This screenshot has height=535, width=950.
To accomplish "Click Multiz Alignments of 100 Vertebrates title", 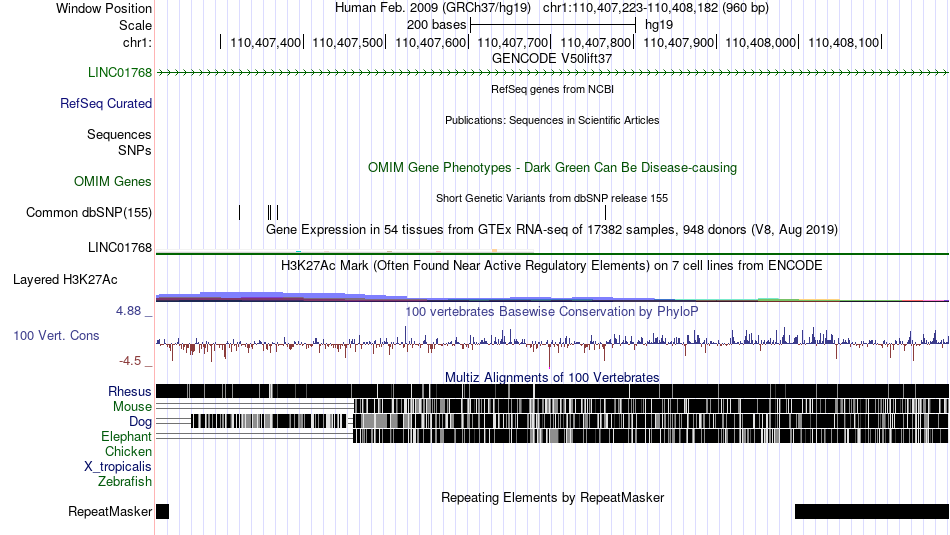I will [x=552, y=377].
